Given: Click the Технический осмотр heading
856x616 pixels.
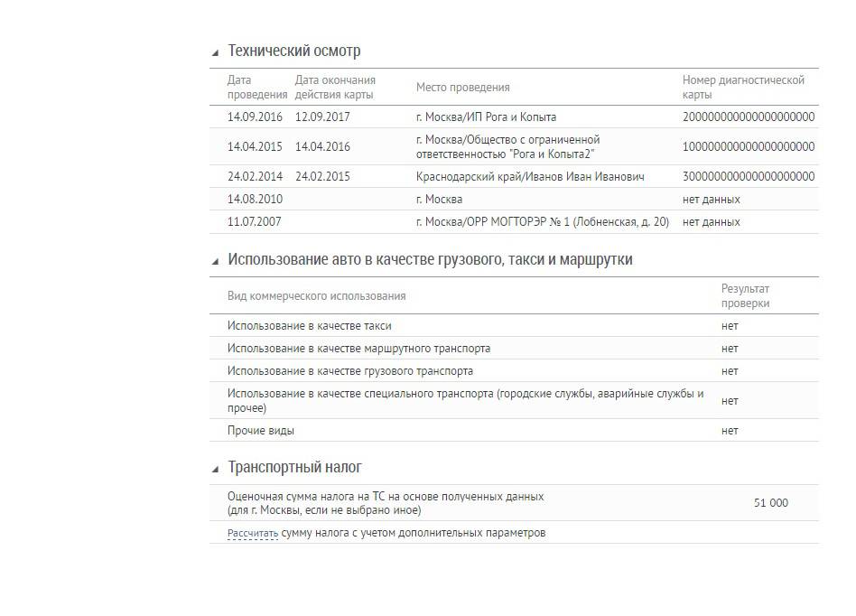Looking at the screenshot, I should 294,51.
